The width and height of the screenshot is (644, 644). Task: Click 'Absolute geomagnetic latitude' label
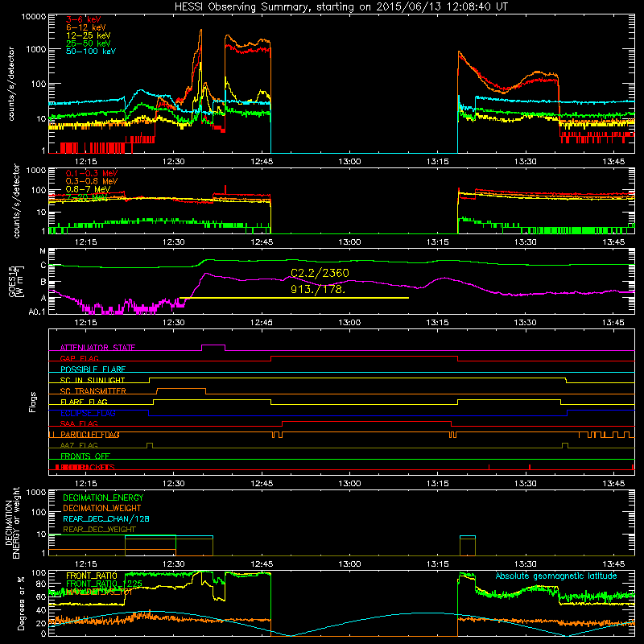point(556,576)
